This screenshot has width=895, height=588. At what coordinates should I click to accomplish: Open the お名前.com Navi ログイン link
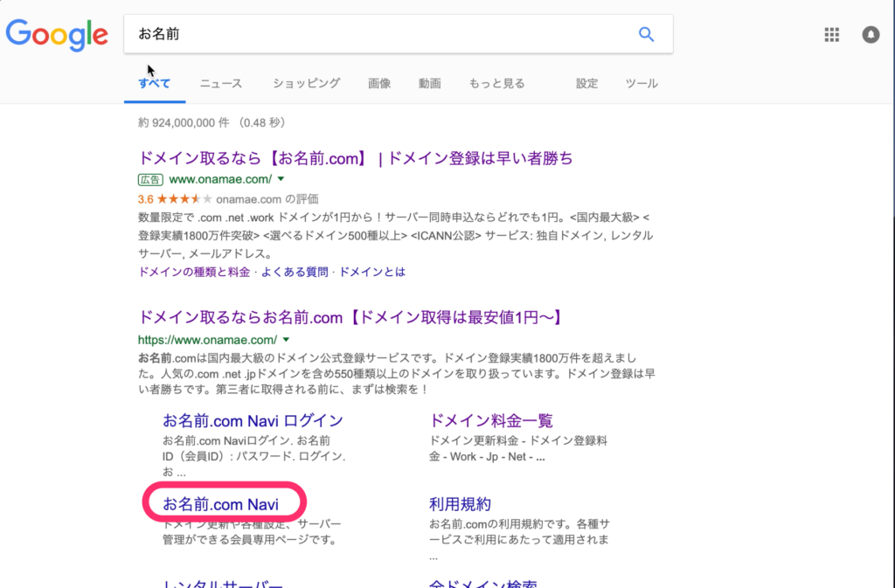253,421
